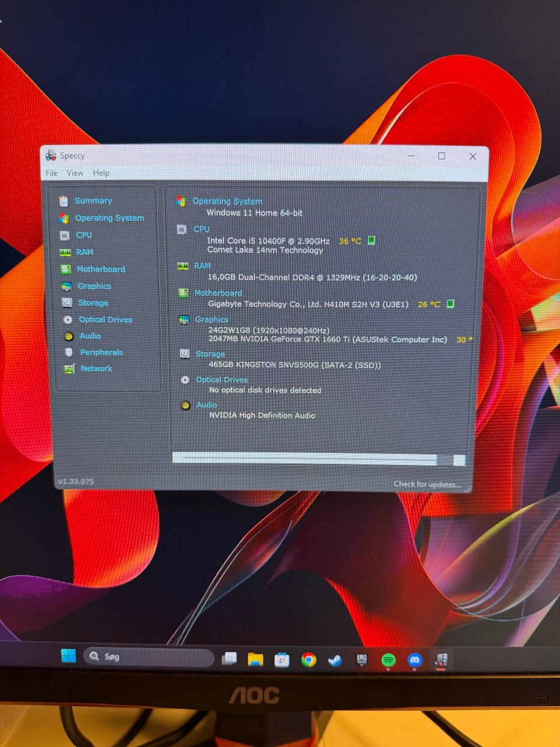Screen dimensions: 560x747
Task: Click the Audio speaker icon in summary pane
Action: (x=185, y=405)
